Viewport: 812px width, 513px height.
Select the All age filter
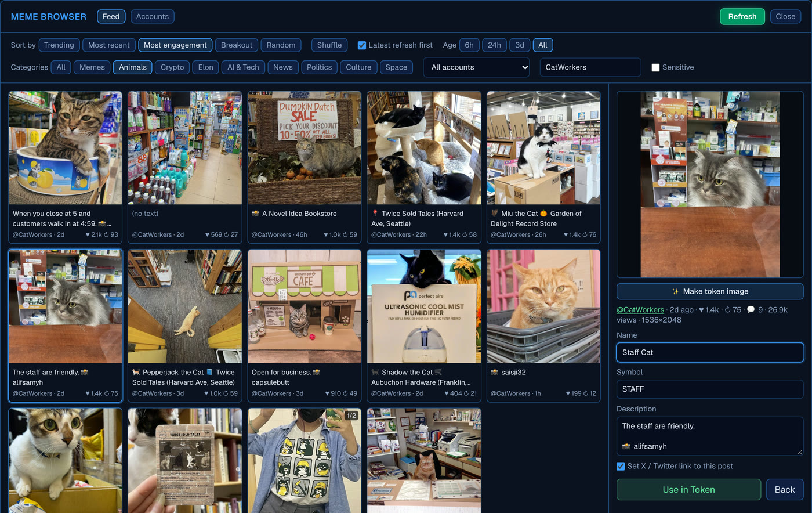[543, 45]
